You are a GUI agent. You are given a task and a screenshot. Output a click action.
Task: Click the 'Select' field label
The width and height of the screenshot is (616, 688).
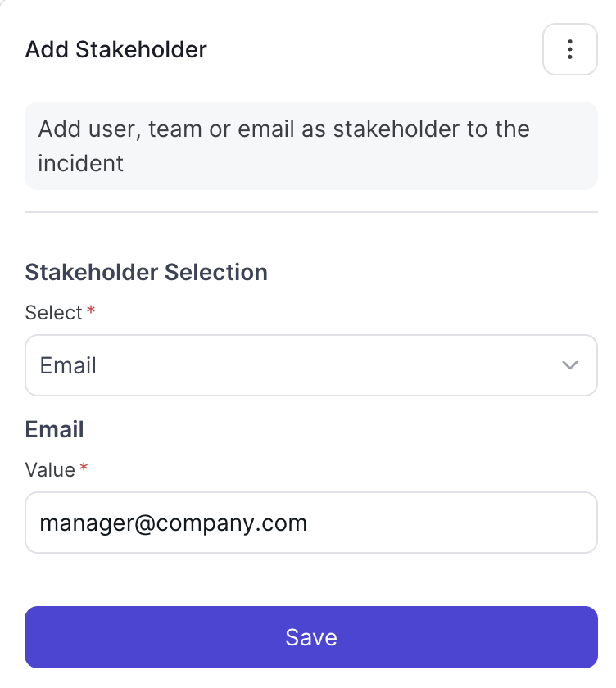tap(53, 313)
